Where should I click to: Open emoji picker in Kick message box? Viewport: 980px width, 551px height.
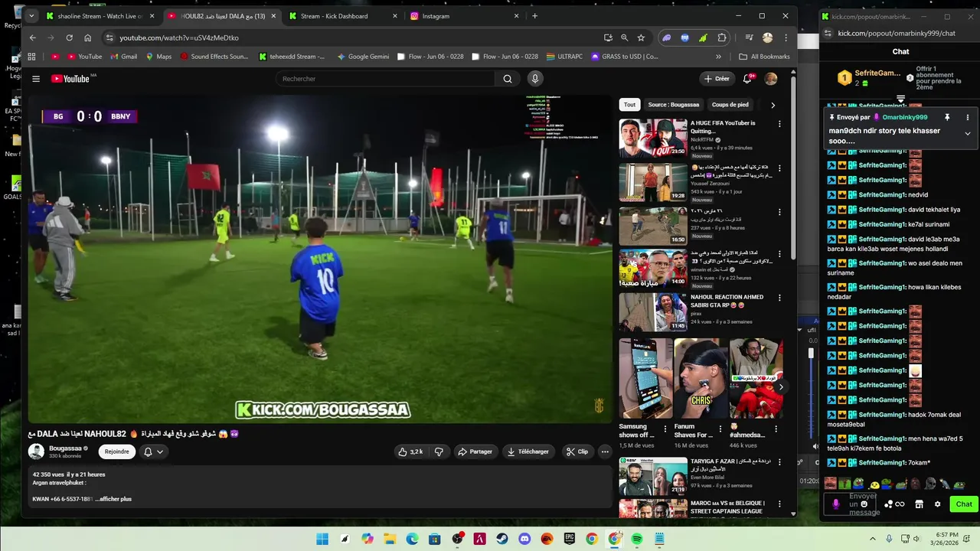coord(864,504)
